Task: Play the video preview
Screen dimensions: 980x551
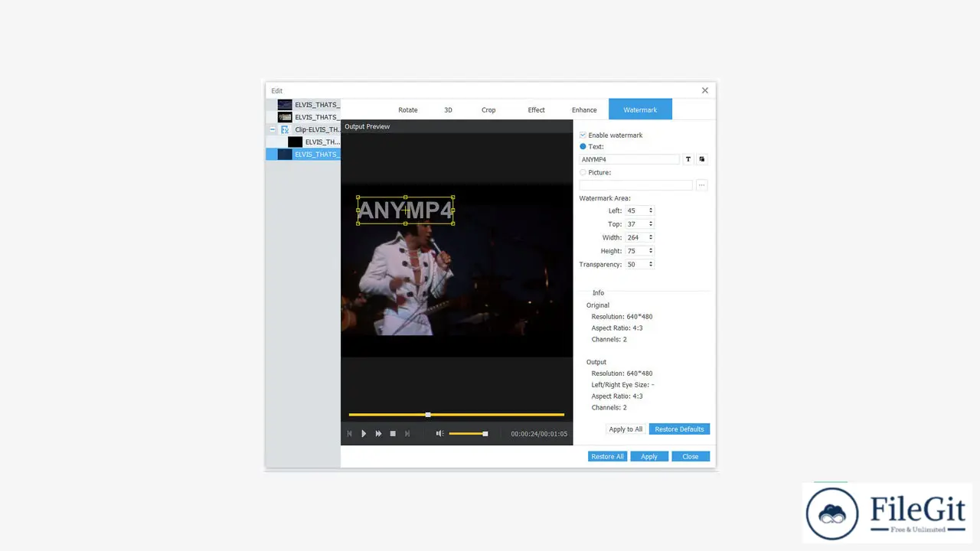Action: tap(364, 434)
